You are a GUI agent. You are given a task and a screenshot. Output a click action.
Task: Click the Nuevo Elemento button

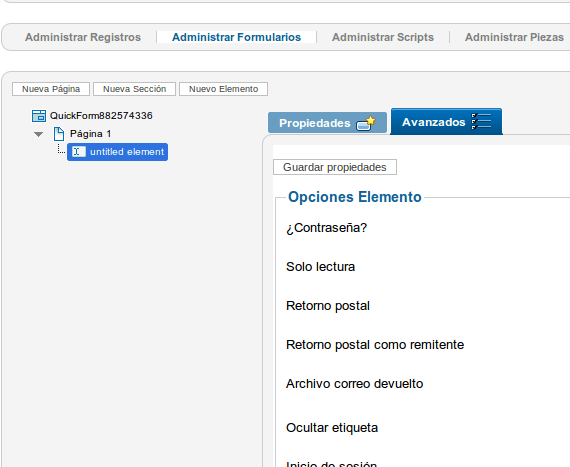point(224,89)
